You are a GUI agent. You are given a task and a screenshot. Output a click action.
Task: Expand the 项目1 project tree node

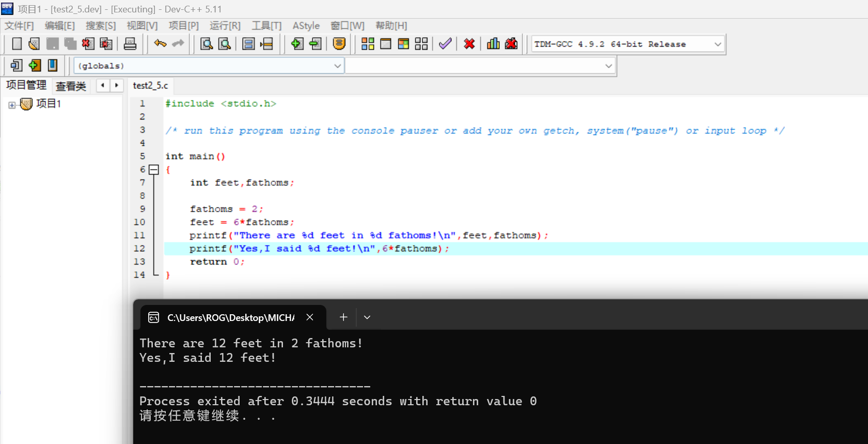tap(12, 105)
